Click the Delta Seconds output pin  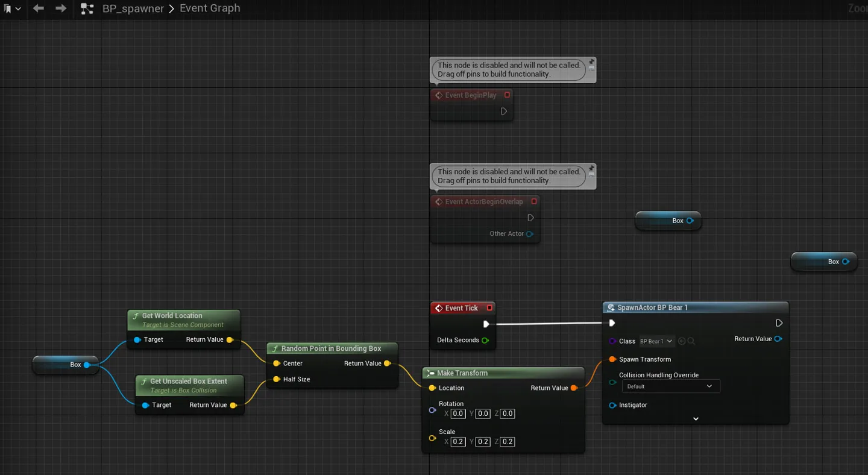click(x=485, y=340)
